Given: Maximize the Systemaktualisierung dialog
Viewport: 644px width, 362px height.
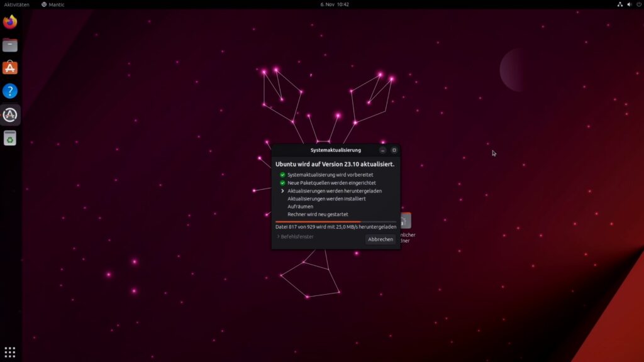Looking at the screenshot, I should [394, 150].
